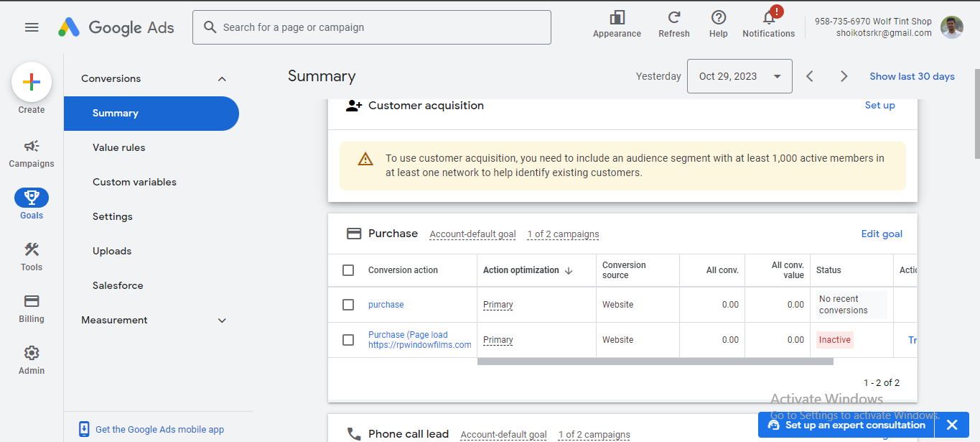The image size is (980, 442).
Task: Select Summary in the sidebar
Action: [x=151, y=114]
